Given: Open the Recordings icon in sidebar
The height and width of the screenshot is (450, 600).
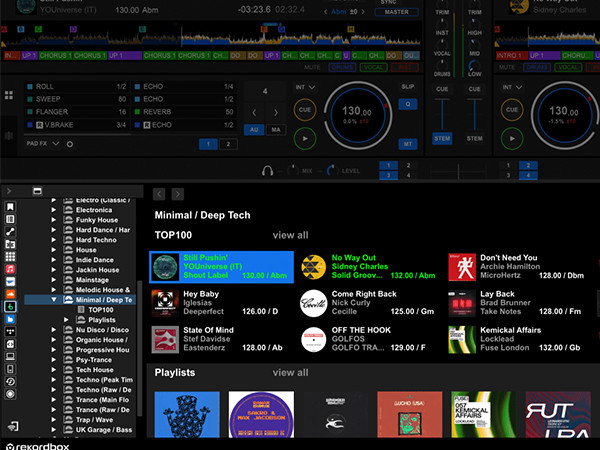Looking at the screenshot, I should click(10, 394).
